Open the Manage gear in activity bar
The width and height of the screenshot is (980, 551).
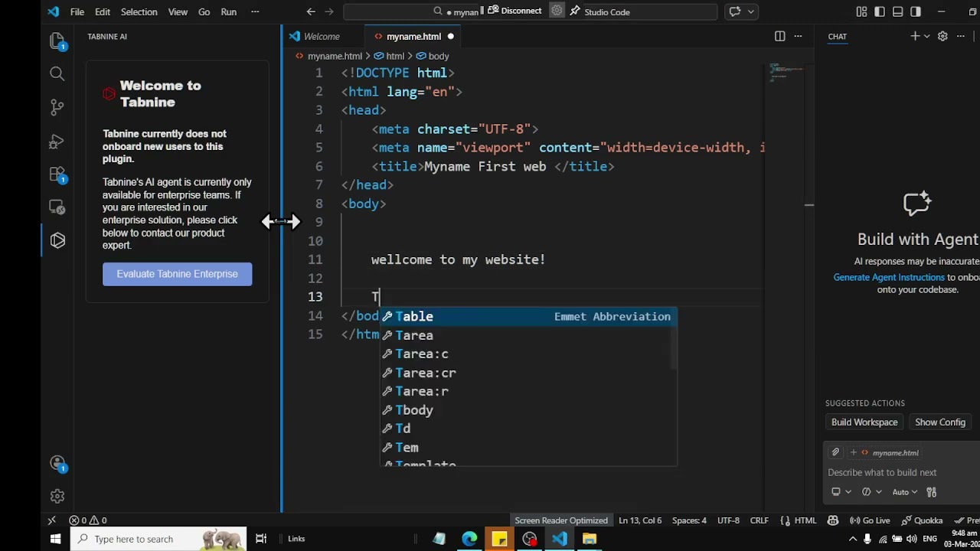[x=57, y=497]
